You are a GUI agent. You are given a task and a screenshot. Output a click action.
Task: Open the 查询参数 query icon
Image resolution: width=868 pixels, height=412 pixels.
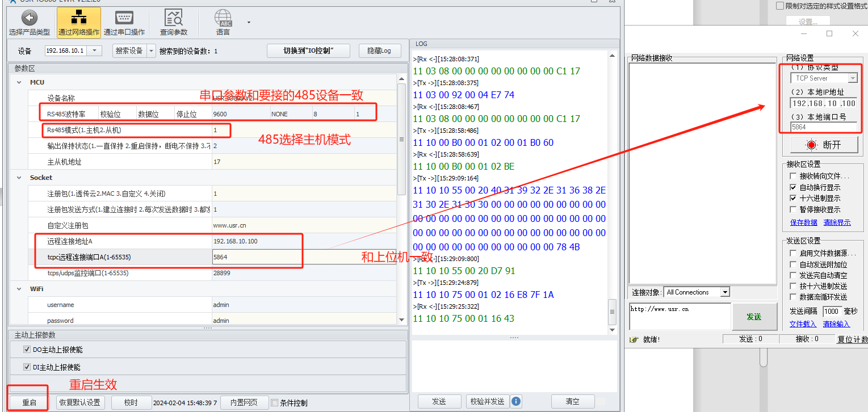click(173, 17)
